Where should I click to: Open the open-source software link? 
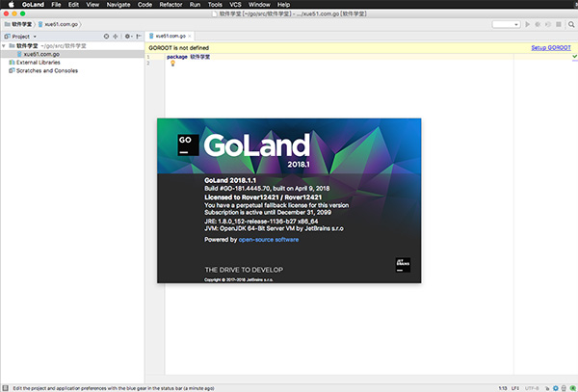pyautogui.click(x=269, y=240)
